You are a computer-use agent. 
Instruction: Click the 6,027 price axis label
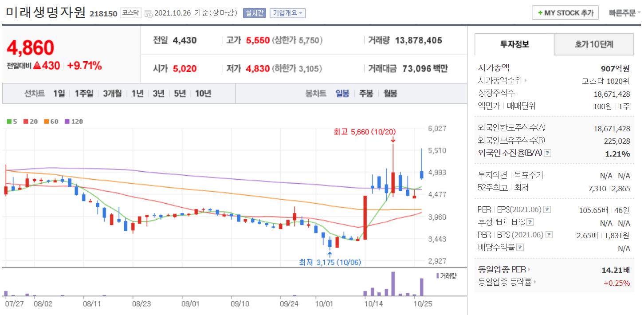(x=437, y=129)
